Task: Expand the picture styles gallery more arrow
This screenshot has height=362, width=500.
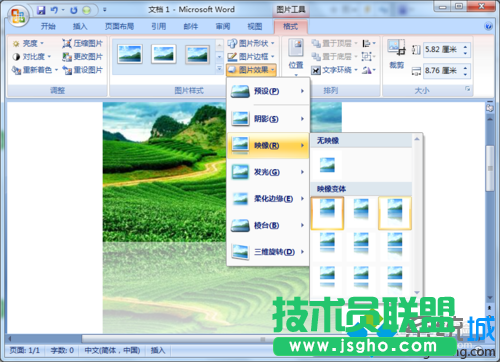Action: [x=219, y=69]
